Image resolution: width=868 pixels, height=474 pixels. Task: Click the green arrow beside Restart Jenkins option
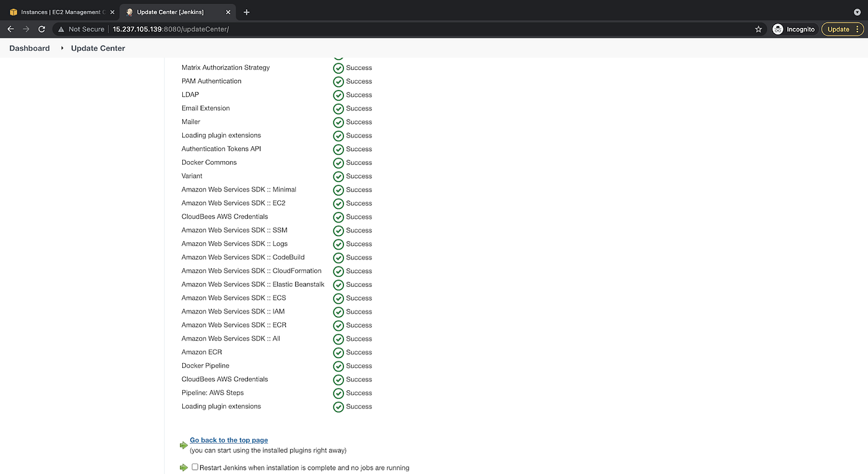tap(184, 467)
